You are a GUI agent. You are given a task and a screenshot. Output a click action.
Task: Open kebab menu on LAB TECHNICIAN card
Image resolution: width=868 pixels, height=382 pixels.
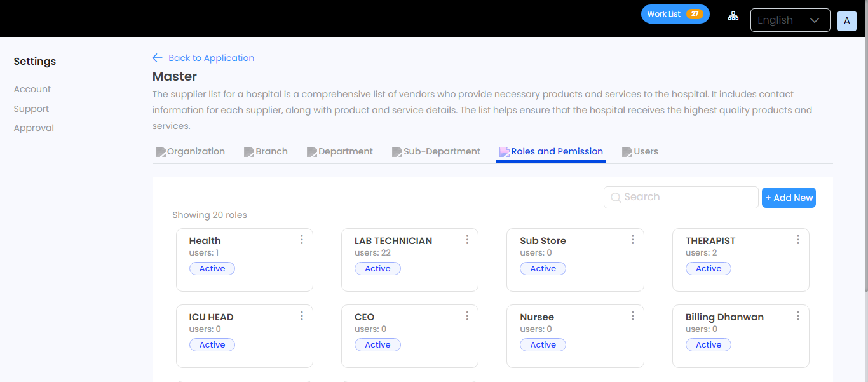point(467,240)
